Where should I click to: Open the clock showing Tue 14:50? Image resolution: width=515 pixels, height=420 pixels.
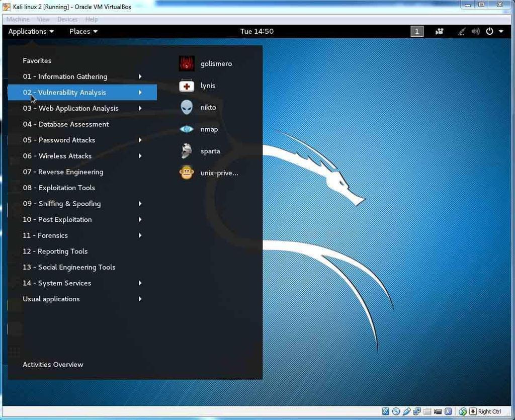click(257, 31)
